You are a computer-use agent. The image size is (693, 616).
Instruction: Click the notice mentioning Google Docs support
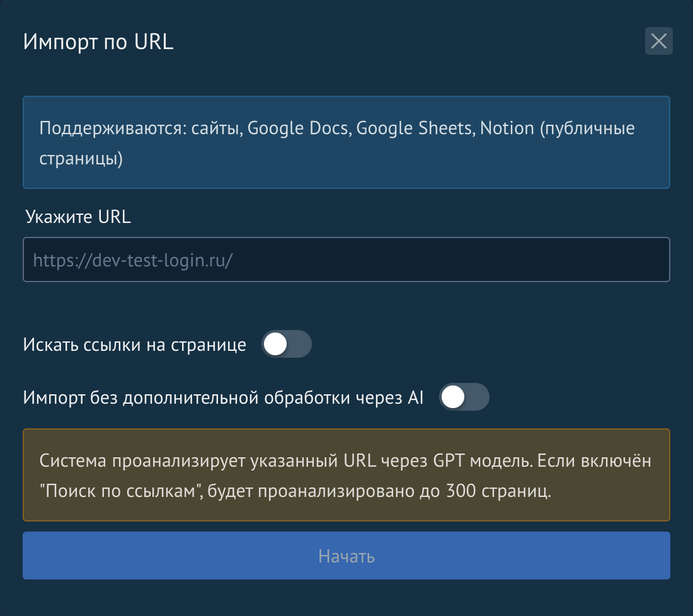(346, 142)
